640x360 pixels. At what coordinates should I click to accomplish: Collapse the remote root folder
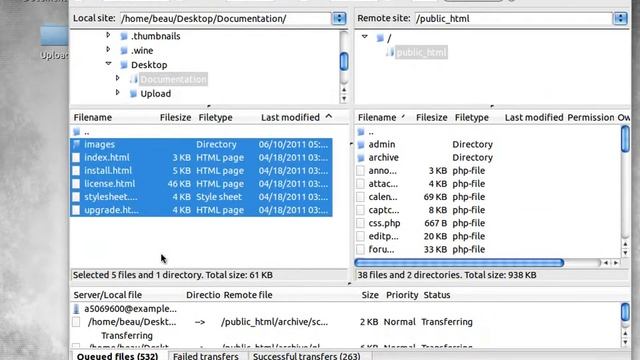click(x=364, y=36)
